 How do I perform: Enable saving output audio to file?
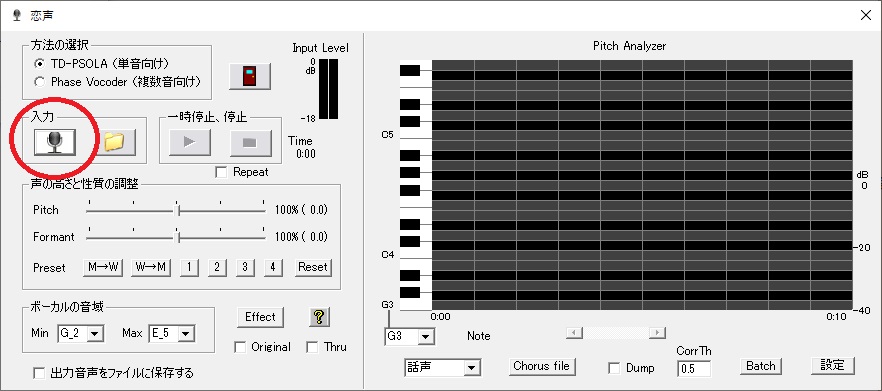pos(39,373)
